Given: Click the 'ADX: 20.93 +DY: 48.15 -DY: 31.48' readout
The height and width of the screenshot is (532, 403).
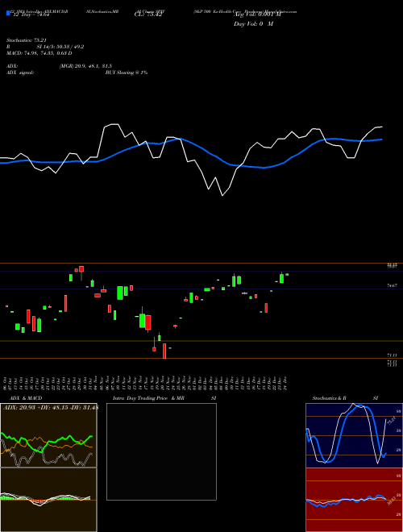Looking at the screenshot, I should 50,407.
